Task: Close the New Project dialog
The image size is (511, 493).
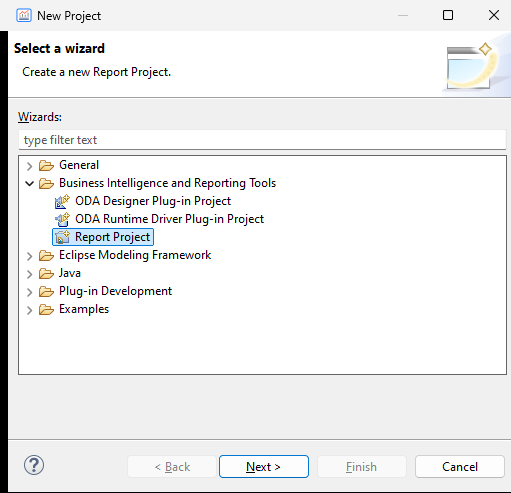Action: tap(494, 15)
